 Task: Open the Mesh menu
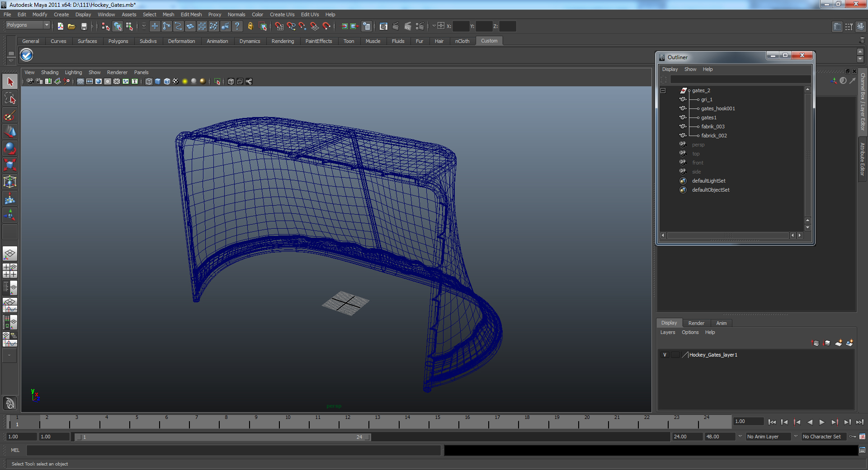168,14
